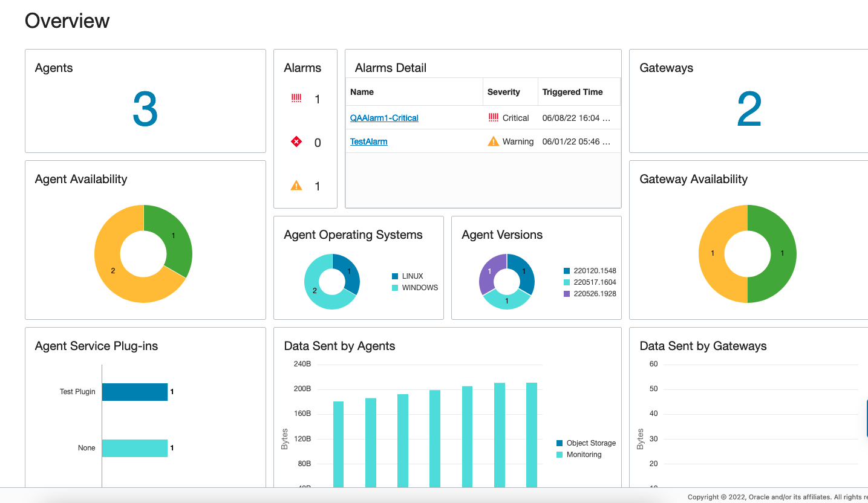Select the 220120.1548 version legend swatch
Screen dimensions: 868x503
(x=567, y=271)
